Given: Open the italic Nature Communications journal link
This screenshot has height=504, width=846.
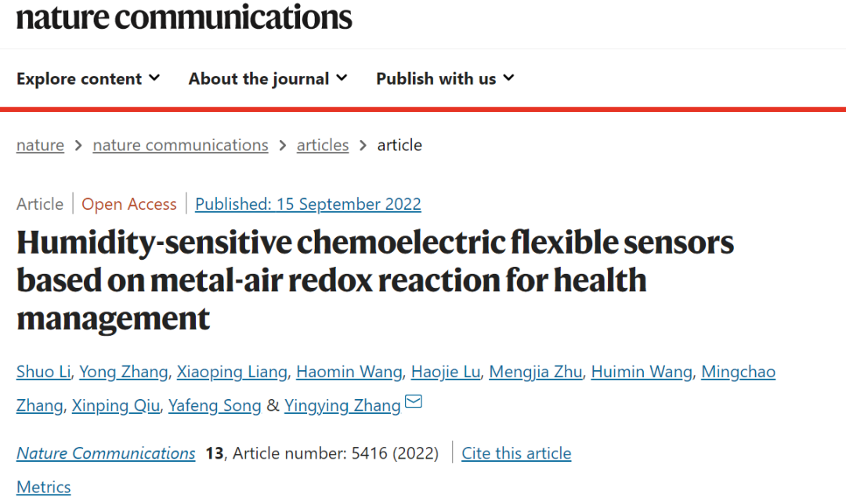Looking at the screenshot, I should pos(106,453).
